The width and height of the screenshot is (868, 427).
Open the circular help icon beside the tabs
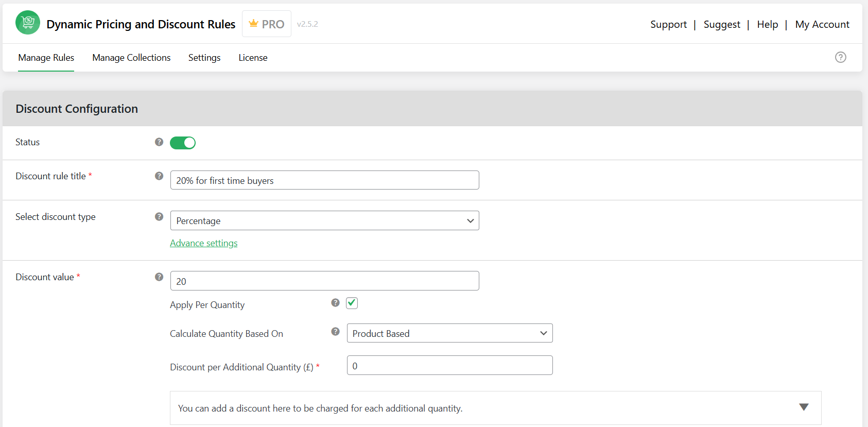[x=840, y=57]
